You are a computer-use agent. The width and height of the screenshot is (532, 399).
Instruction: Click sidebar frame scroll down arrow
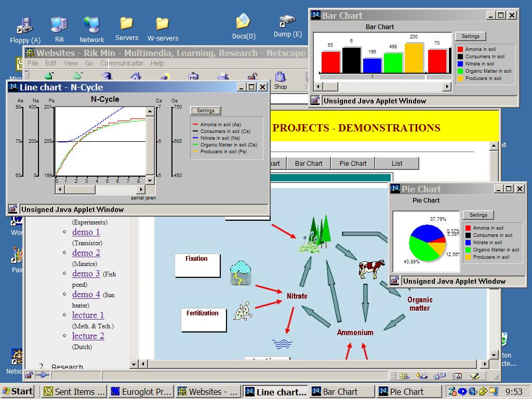(134, 364)
